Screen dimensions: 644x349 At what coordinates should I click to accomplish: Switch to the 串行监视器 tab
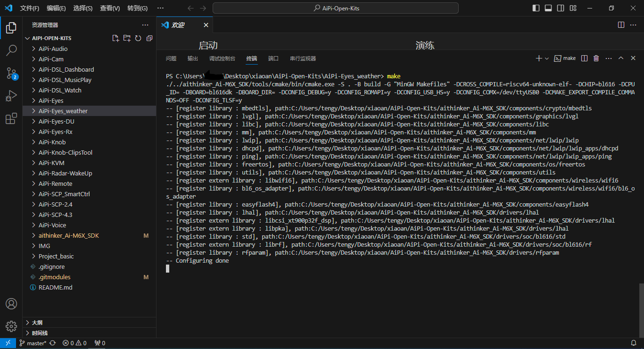pos(303,58)
